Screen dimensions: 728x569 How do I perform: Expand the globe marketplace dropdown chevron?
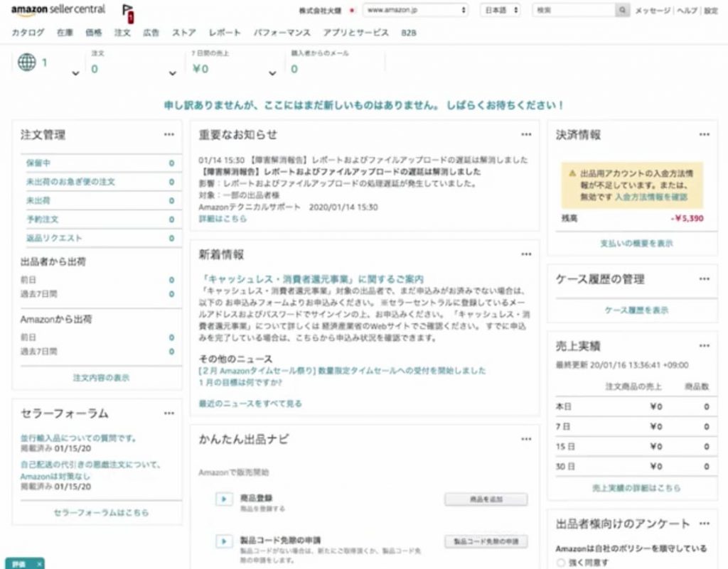point(75,73)
